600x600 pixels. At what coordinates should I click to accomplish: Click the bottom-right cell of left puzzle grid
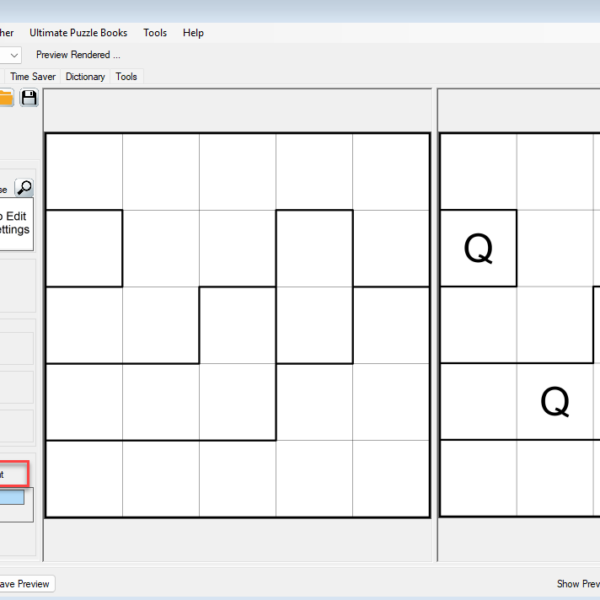pyautogui.click(x=390, y=479)
